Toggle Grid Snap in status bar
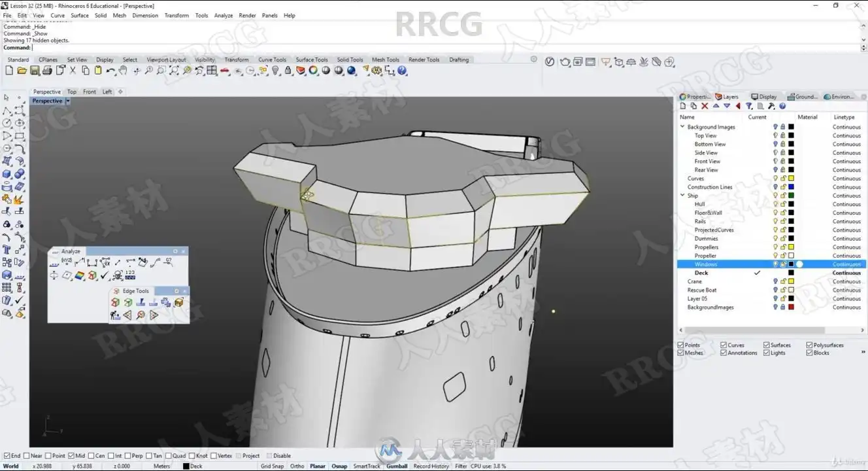The height and width of the screenshot is (471, 868). click(x=272, y=466)
